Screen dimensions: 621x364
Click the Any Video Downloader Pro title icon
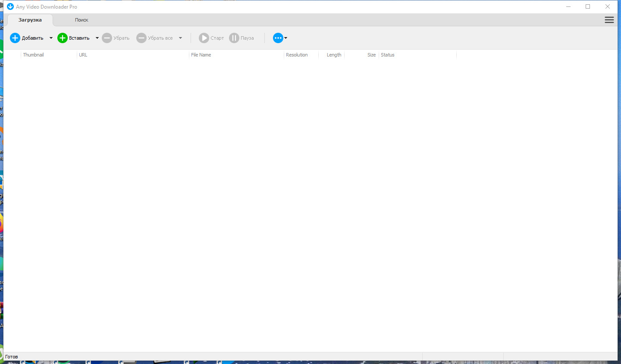point(10,6)
